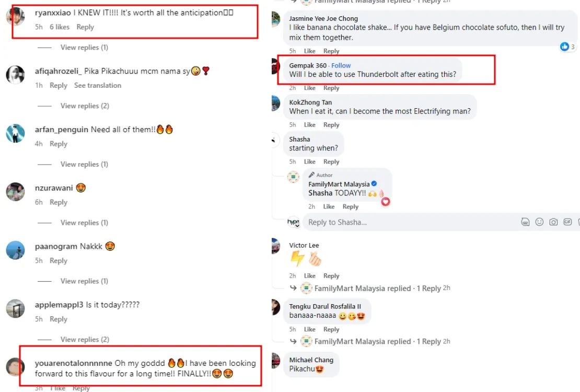Viewport: 580px width, 392px height.
Task: Open the avatar sticker picker
Action: pyautogui.click(x=525, y=222)
